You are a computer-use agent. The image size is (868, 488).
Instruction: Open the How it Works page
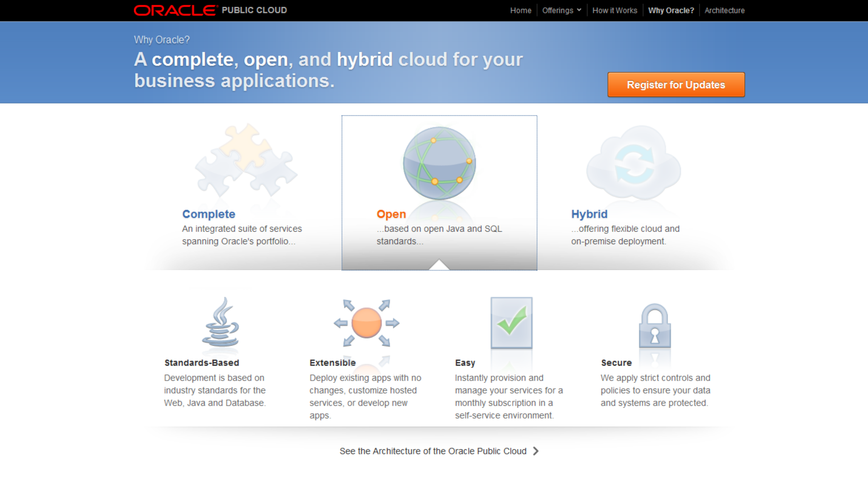[614, 11]
